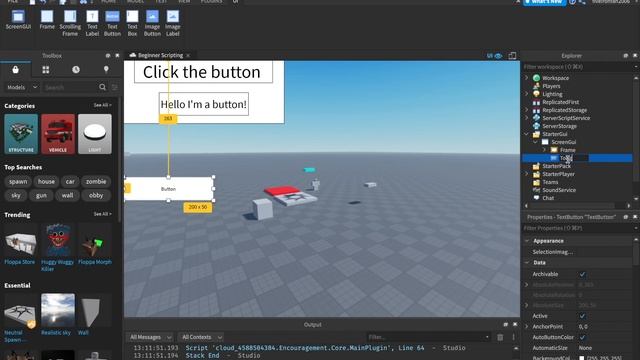Open the MODEL ribbon tab
640x360 pixels.
coord(135,2)
